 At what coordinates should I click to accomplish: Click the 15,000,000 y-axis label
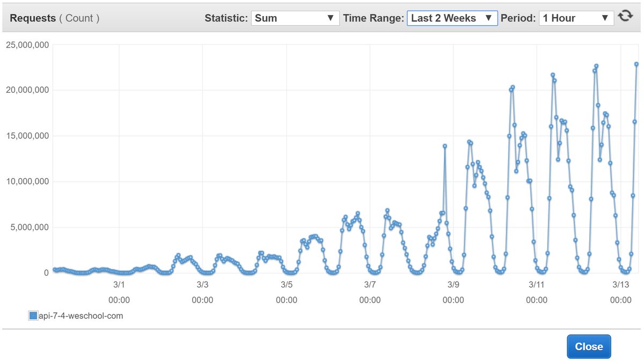tap(27, 136)
